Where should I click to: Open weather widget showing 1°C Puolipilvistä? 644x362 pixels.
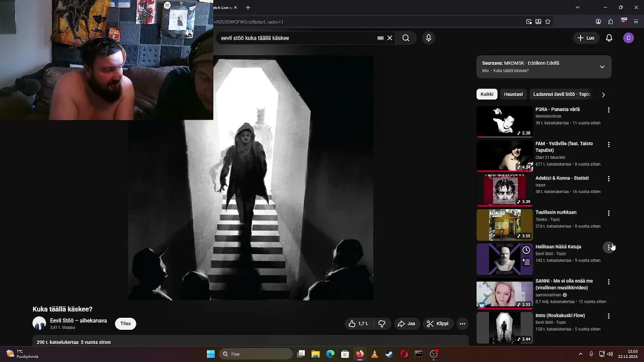pos(22,354)
